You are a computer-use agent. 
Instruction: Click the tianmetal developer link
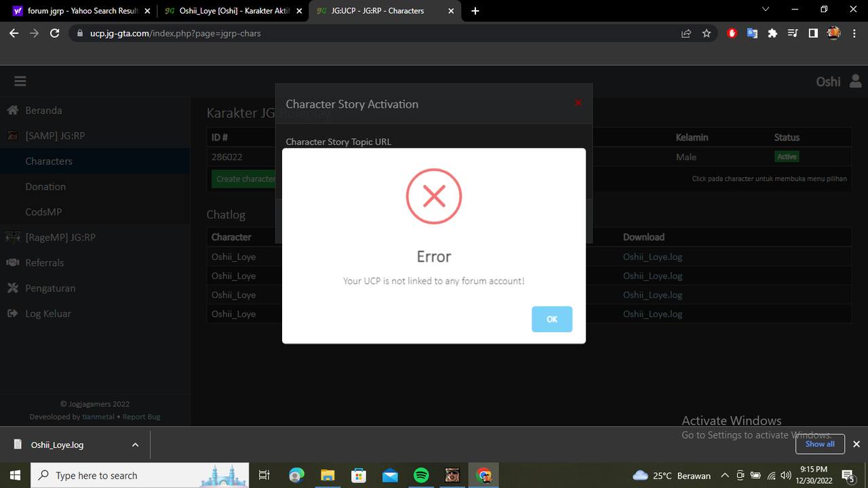98,417
